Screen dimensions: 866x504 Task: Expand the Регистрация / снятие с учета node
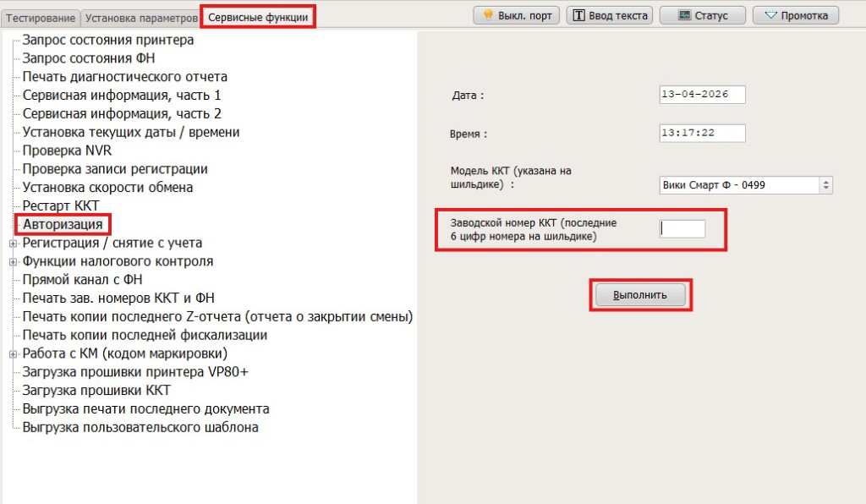click(x=13, y=244)
